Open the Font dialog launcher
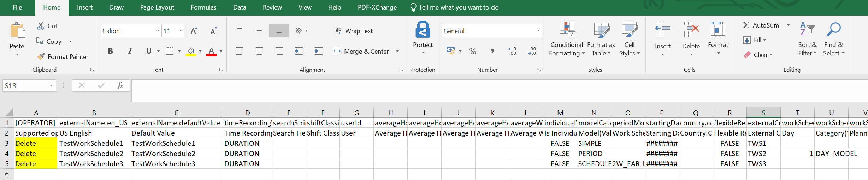The height and width of the screenshot is (180, 868). pos(221,70)
